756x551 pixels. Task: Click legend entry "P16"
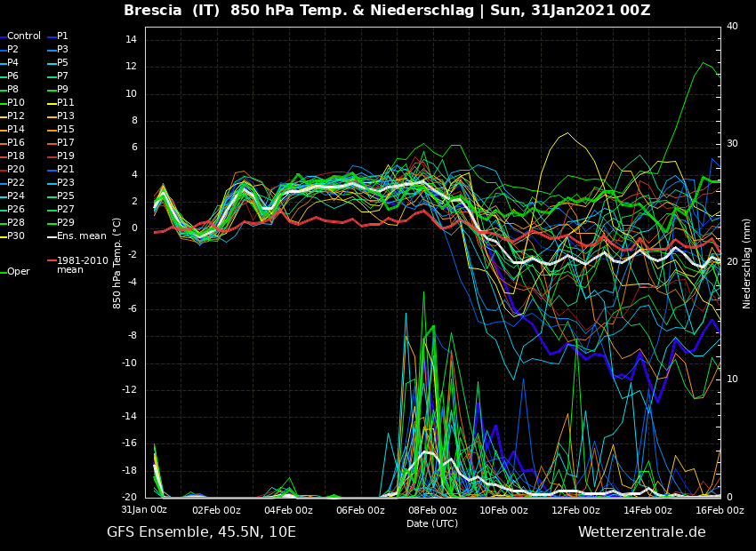coord(12,142)
